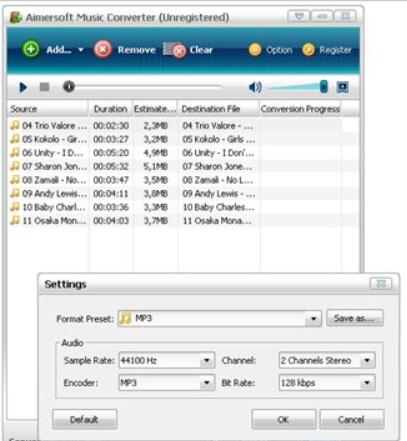Play the selected track
407x441 pixels.
click(x=23, y=87)
